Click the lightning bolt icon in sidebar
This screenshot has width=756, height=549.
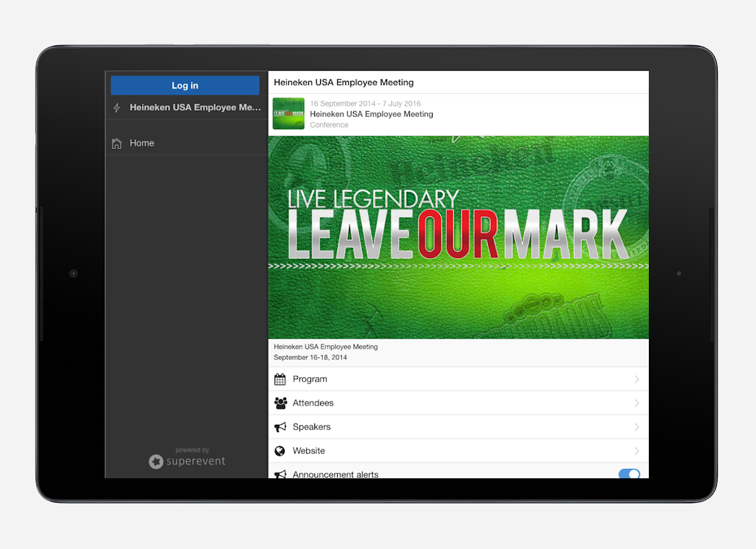[x=117, y=108]
